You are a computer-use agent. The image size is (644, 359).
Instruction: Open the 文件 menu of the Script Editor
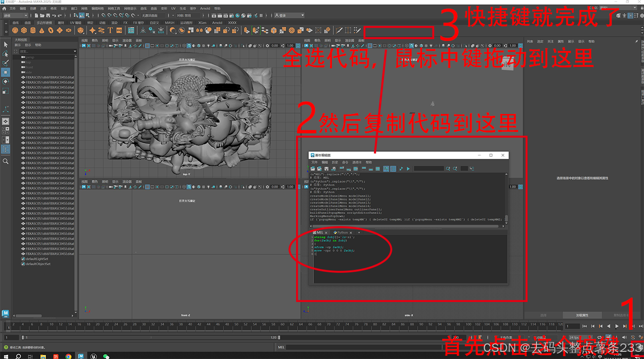click(315, 163)
